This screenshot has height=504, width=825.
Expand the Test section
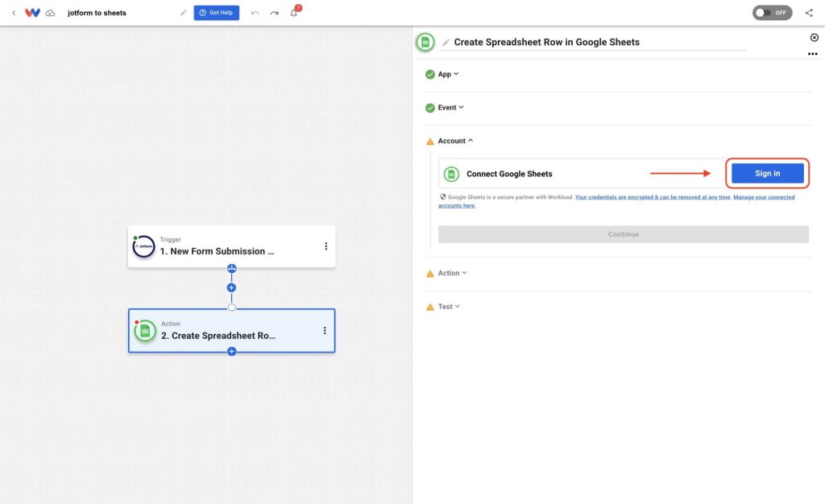(x=448, y=307)
